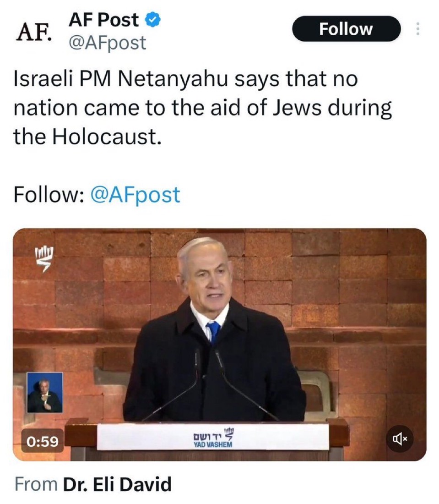This screenshot has height=504, width=439.
Task: Click the "Follow:" text in the tweet body
Action: coord(49,195)
